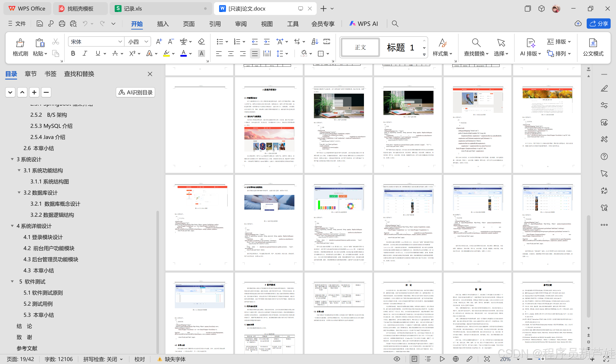The height and width of the screenshot is (364, 616).
Task: Click the clear formatting eraser icon
Action: pos(201,42)
